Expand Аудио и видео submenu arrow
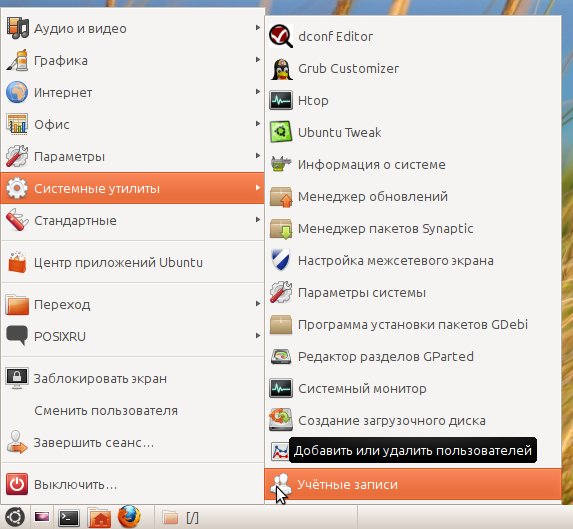Image resolution: width=573 pixels, height=529 pixels. 258,28
